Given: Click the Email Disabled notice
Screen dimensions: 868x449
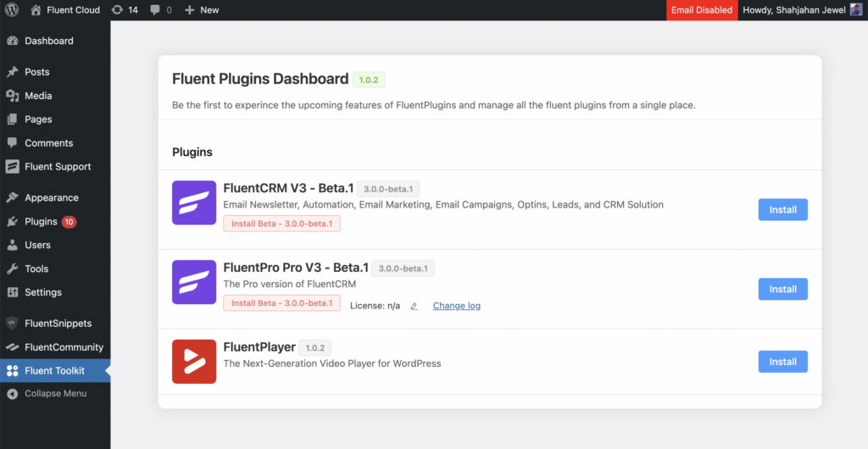Looking at the screenshot, I should click(701, 10).
